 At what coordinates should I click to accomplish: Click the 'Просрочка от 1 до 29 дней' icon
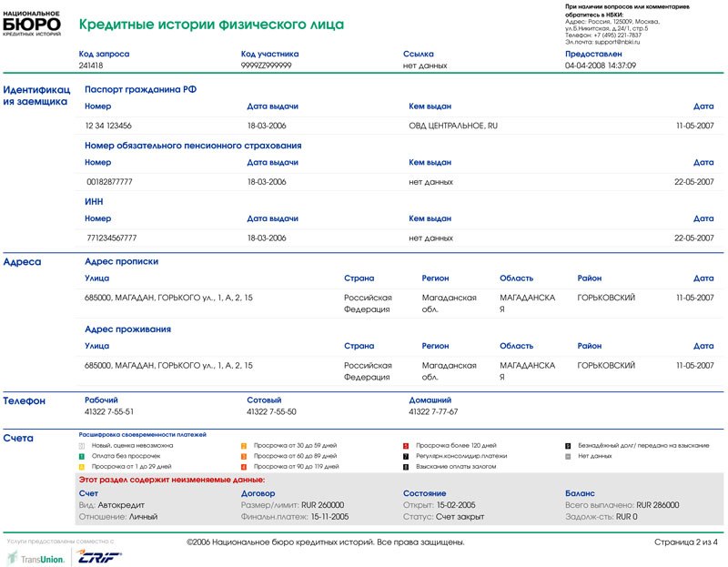[82, 466]
